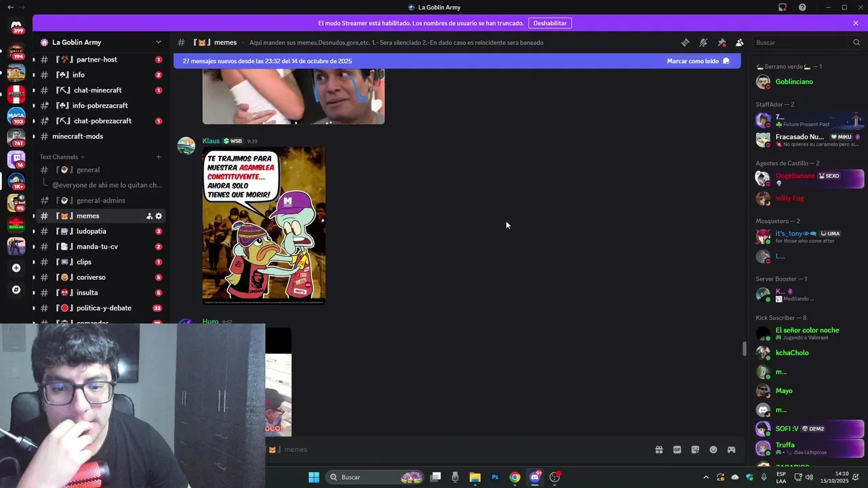Open sticker picker icon

tap(695, 449)
